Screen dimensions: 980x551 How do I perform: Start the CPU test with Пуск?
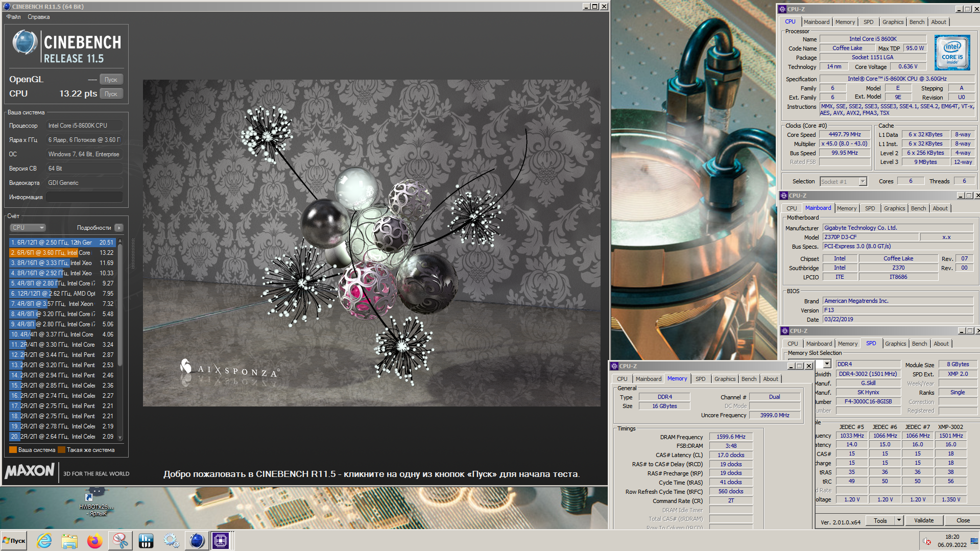111,94
